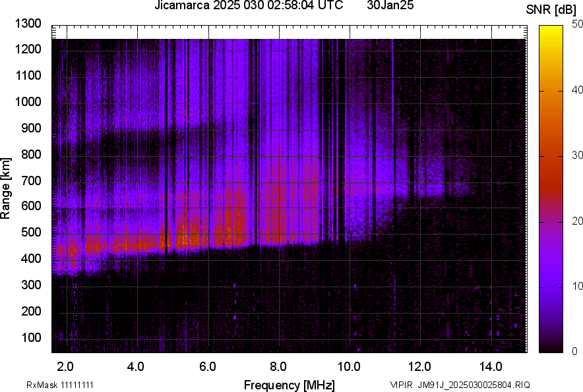Screen dimensions: 583x392
Task: Click range tick label '700'
Action: (31, 181)
